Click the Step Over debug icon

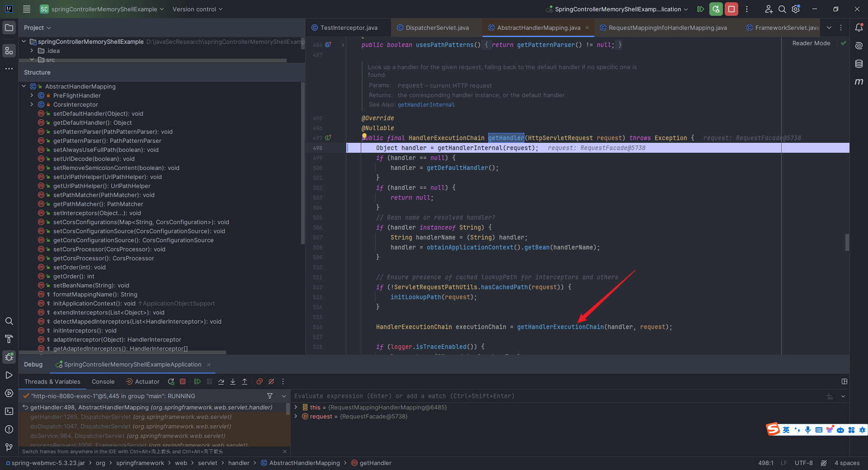pyautogui.click(x=221, y=382)
